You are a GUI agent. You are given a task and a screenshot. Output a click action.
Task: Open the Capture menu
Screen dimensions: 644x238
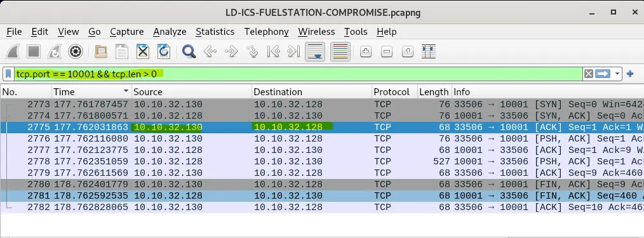click(x=127, y=32)
